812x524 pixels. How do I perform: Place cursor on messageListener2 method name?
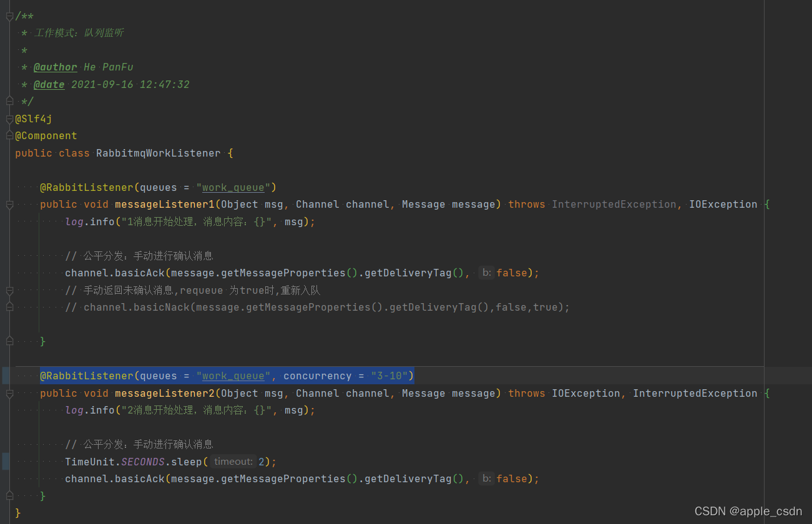point(165,393)
